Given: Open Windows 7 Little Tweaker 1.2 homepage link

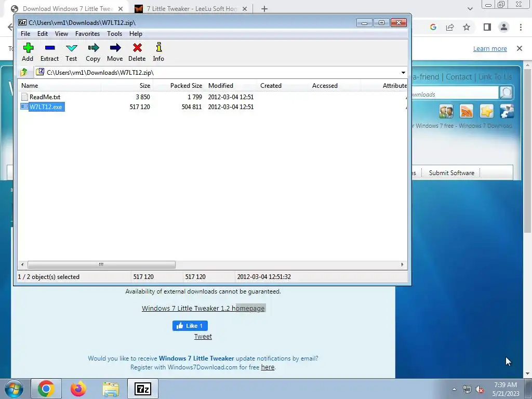Looking at the screenshot, I should tap(203, 309).
